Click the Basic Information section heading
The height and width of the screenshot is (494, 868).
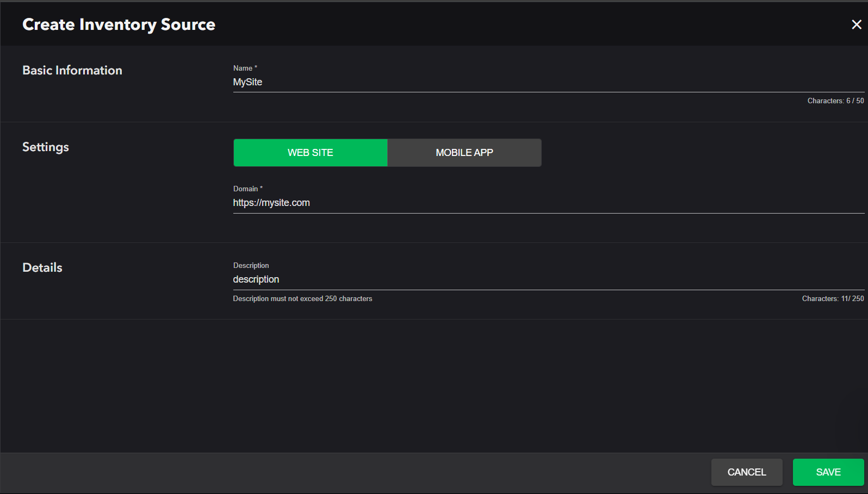pos(72,70)
